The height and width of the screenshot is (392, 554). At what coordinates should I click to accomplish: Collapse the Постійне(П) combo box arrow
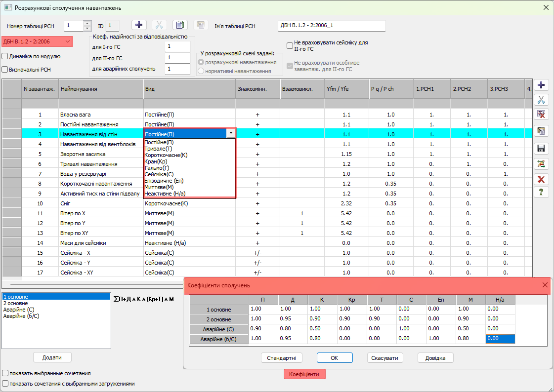(x=230, y=134)
